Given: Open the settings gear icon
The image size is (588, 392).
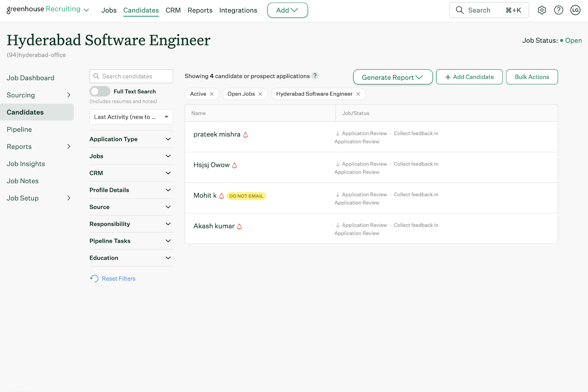Looking at the screenshot, I should coord(542,10).
